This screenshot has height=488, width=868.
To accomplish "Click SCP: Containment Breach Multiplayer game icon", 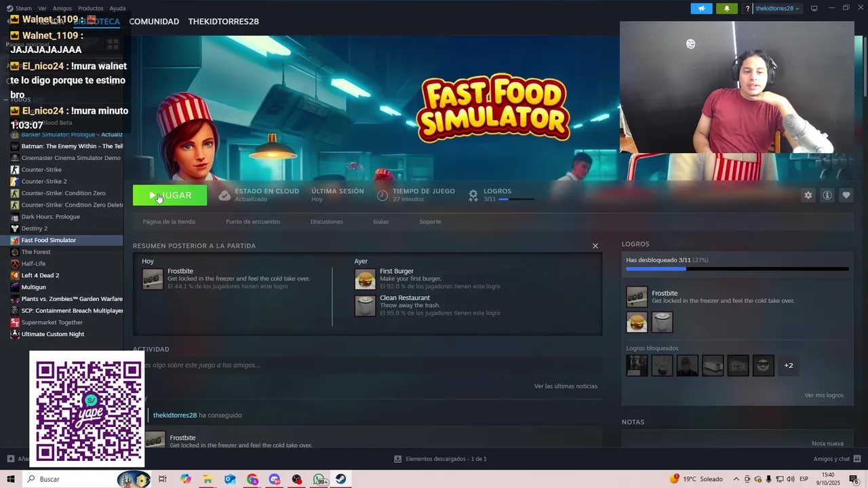I will (15, 310).
